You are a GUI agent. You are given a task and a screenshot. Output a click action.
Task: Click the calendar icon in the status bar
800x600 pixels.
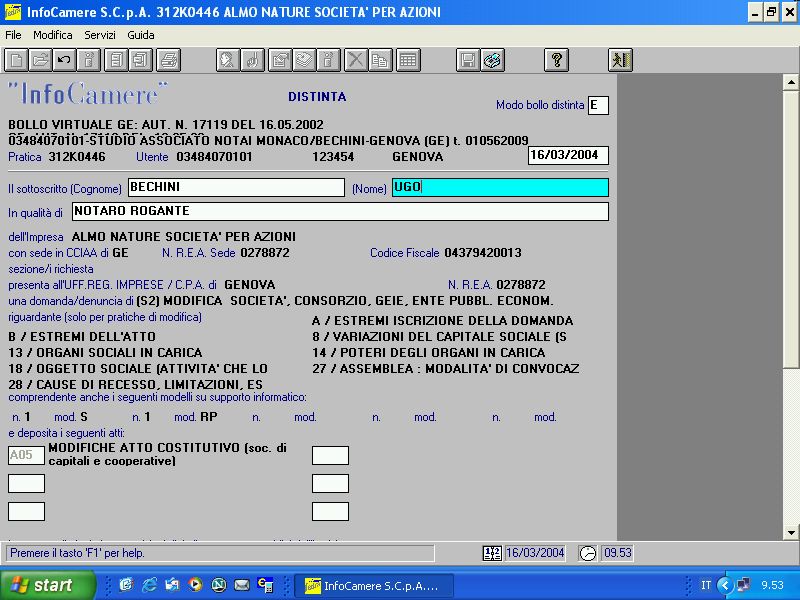coord(492,553)
